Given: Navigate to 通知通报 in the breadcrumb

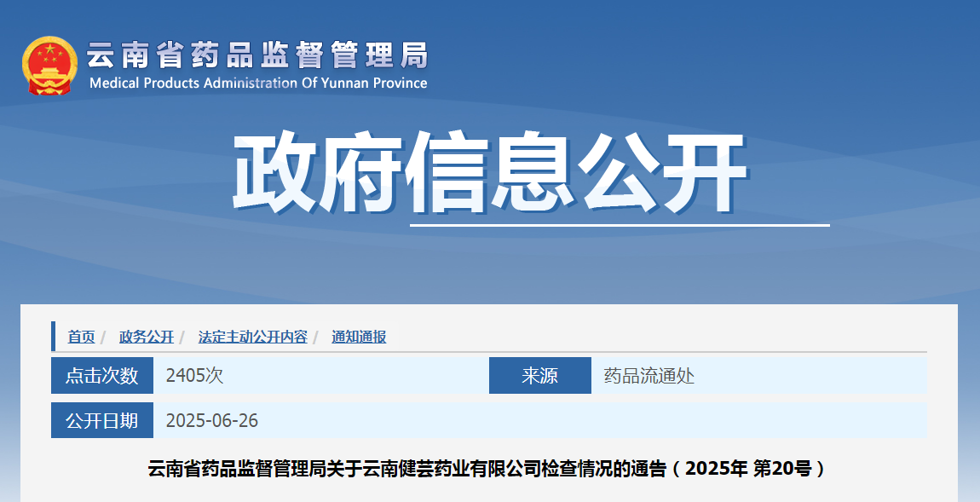Looking at the screenshot, I should point(359,337).
